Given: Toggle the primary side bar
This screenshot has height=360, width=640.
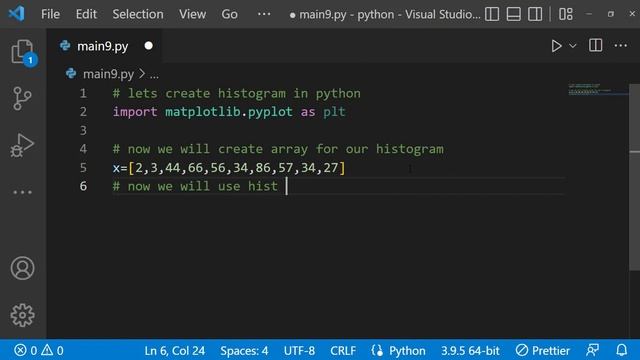Looking at the screenshot, I should click(492, 14).
